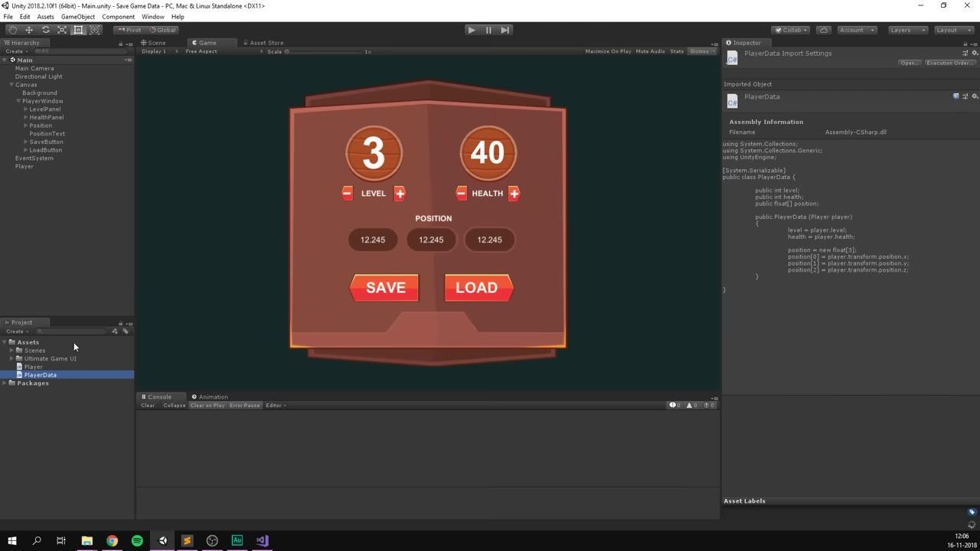Select the combined Transform tool
Screen dimensions: 980x551
pyautogui.click(x=95, y=30)
